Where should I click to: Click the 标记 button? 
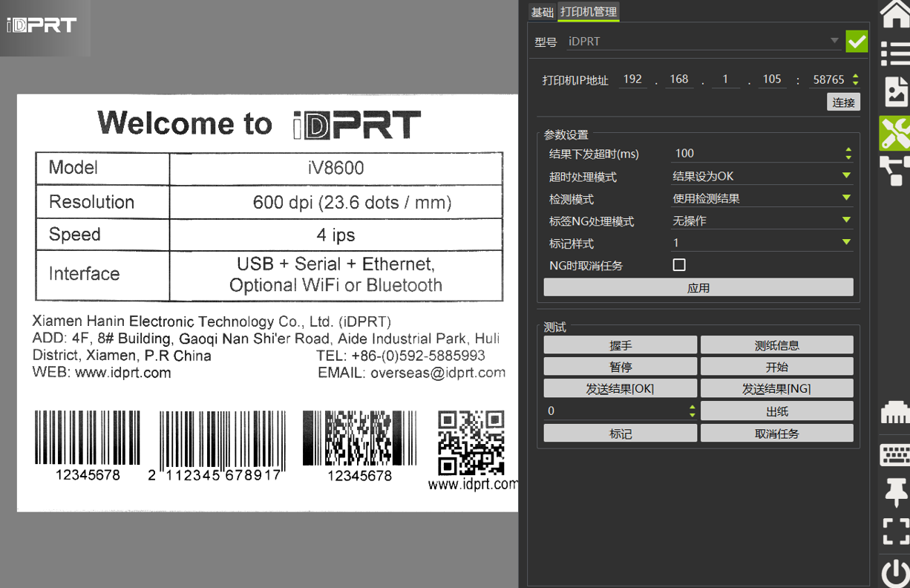tap(621, 434)
